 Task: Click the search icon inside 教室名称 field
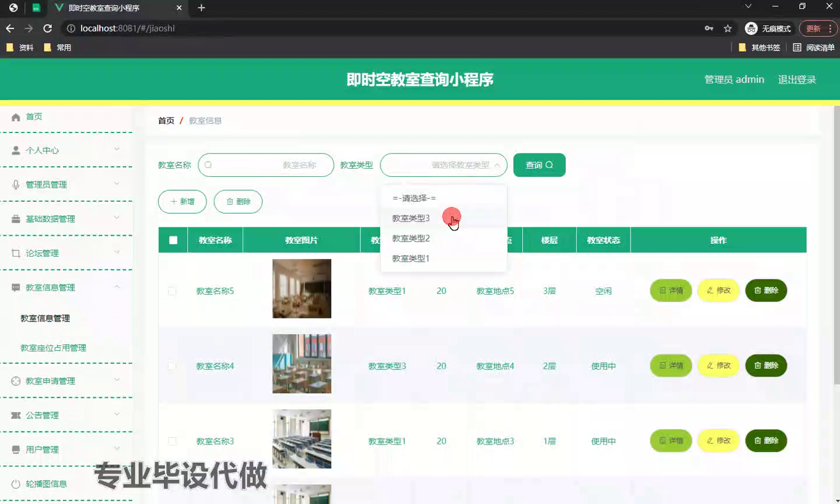(x=208, y=165)
